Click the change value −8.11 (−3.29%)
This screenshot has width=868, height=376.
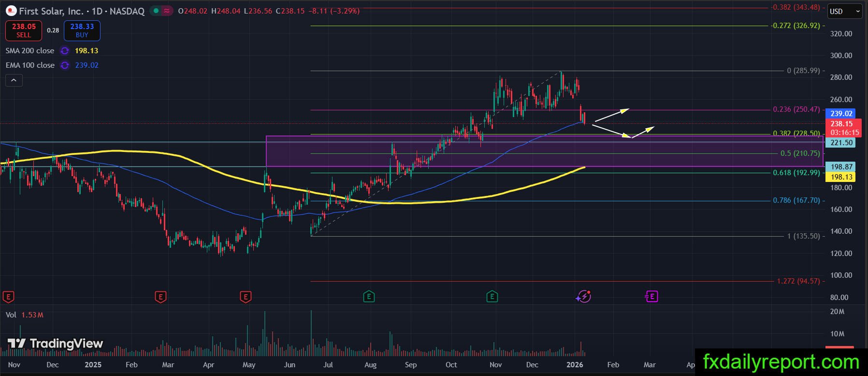[333, 11]
